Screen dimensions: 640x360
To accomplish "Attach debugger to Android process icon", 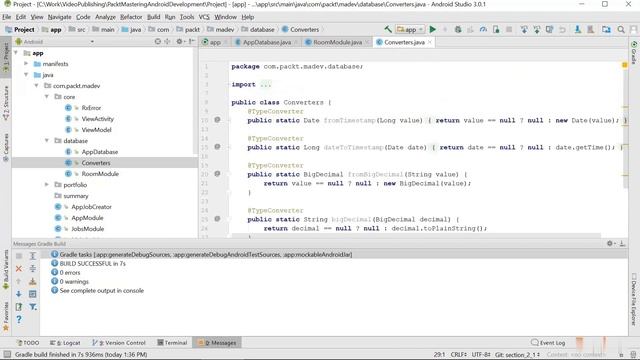I will tap(496, 29).
